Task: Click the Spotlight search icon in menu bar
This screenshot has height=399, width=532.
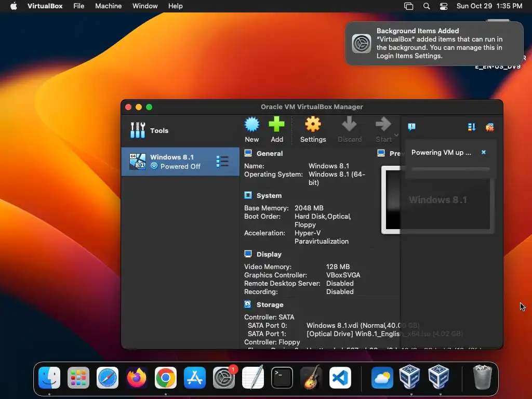Action: pyautogui.click(x=427, y=6)
